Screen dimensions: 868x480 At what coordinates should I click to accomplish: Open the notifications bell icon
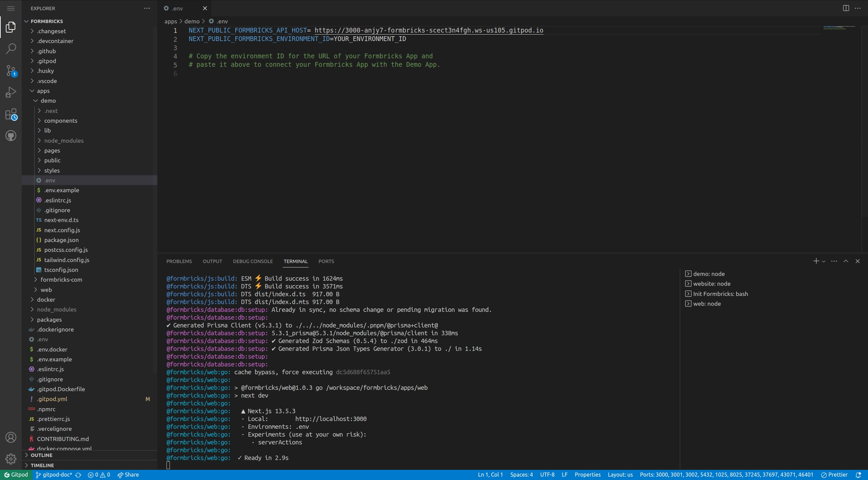click(x=858, y=475)
